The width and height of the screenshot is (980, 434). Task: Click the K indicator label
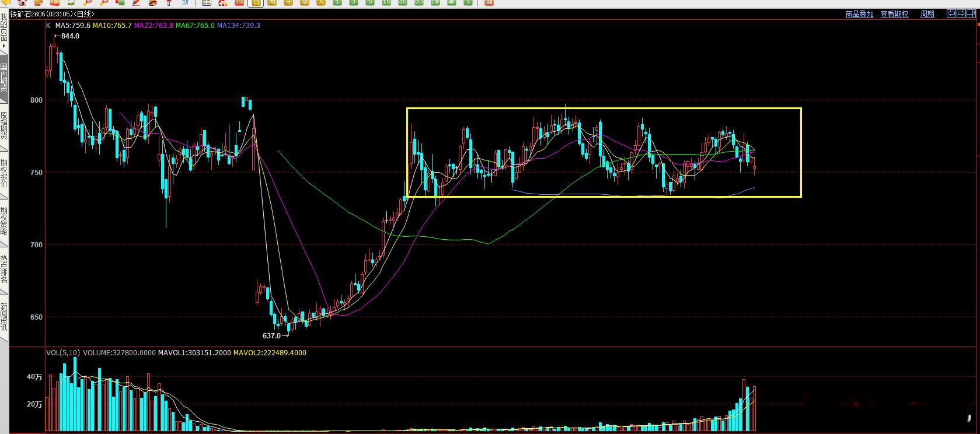click(48, 26)
